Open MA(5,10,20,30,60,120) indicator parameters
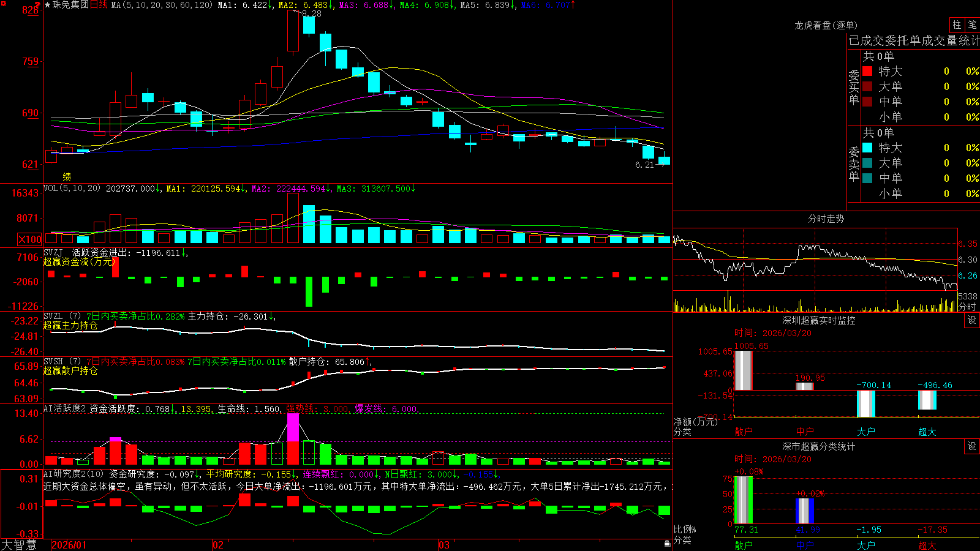This screenshot has width=980, height=551. [162, 5]
